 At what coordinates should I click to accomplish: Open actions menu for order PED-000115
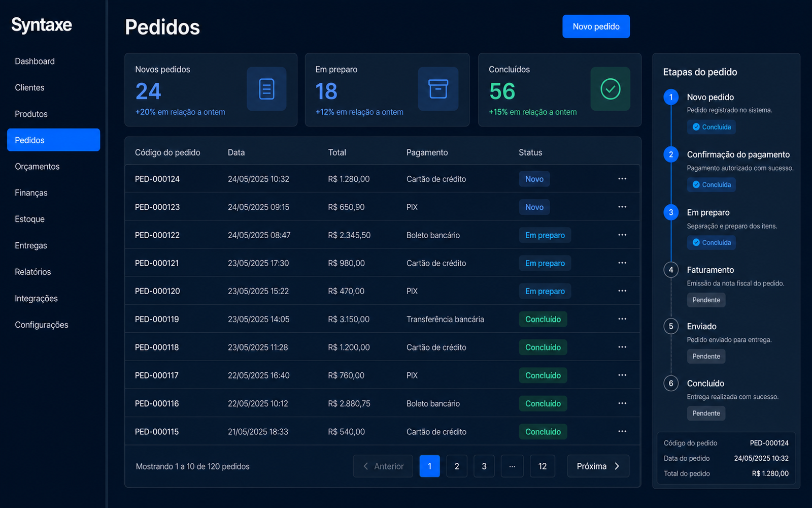(x=622, y=431)
